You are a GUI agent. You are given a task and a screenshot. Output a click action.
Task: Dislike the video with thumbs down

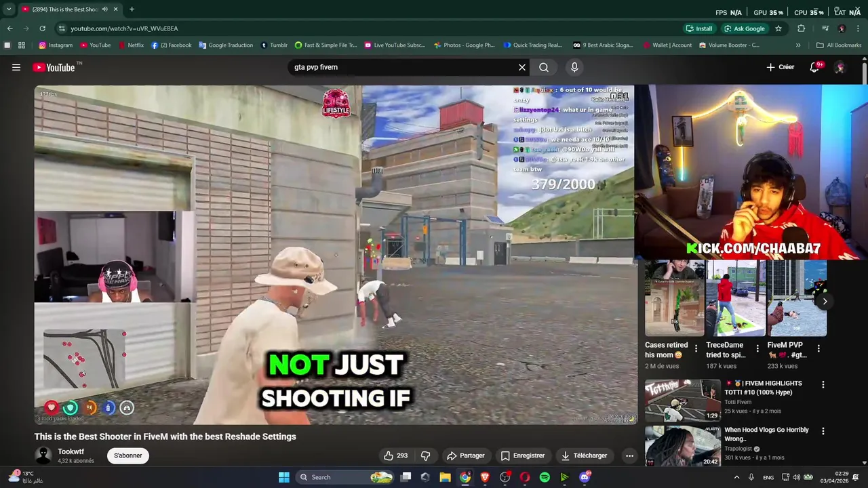pyautogui.click(x=426, y=455)
